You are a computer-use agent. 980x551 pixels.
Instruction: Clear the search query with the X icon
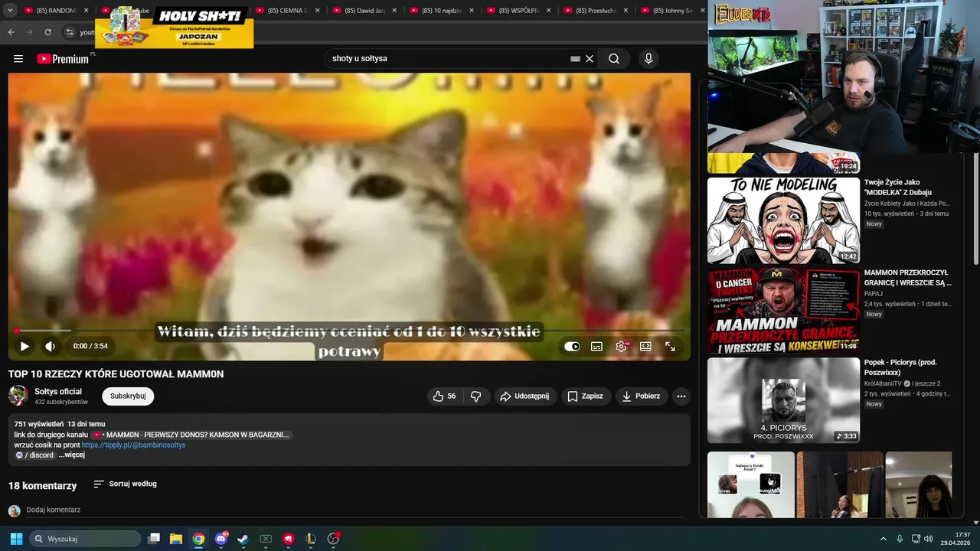point(590,59)
